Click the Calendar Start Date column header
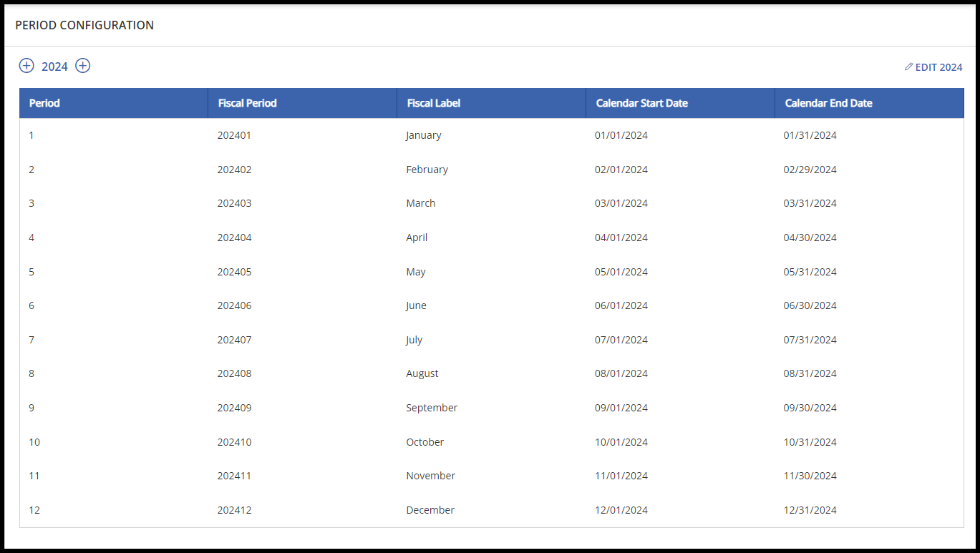This screenshot has width=980, height=553. 641,103
